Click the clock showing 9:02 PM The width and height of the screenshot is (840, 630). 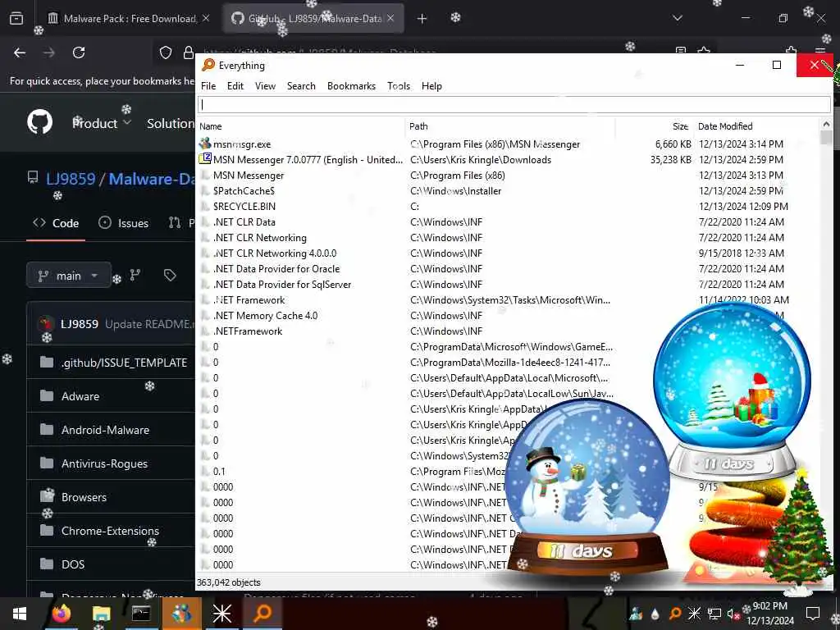(x=769, y=606)
